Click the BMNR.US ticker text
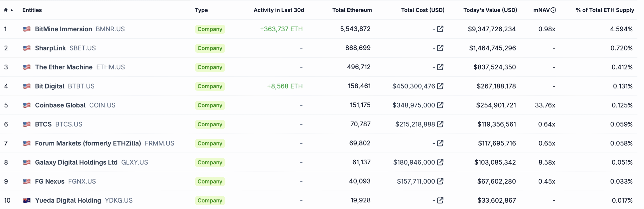The height and width of the screenshot is (209, 644). (110, 29)
